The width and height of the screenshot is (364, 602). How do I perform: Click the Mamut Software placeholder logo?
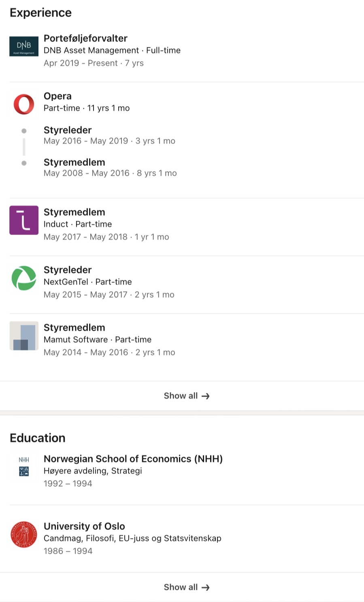click(24, 336)
